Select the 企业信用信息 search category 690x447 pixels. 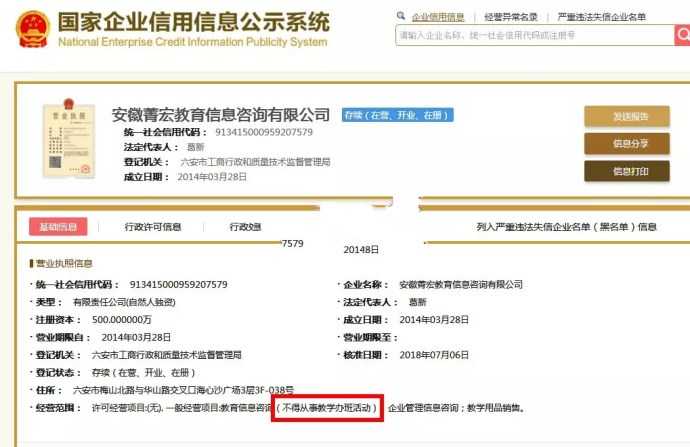click(x=438, y=17)
